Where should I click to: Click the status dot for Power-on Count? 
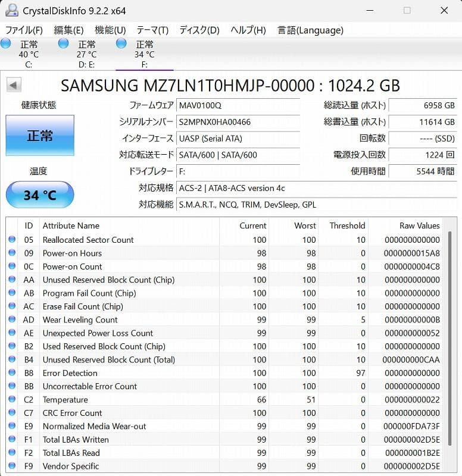[12, 266]
